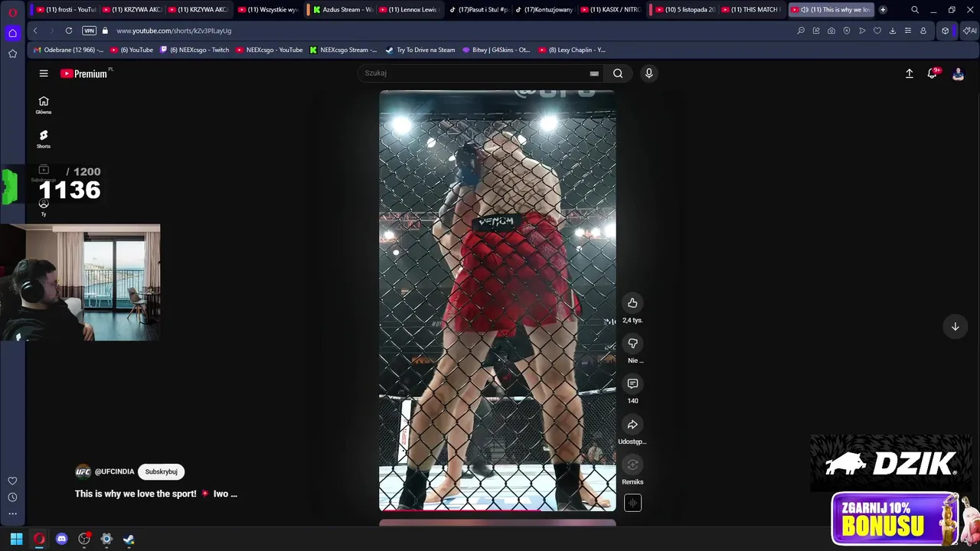The width and height of the screenshot is (980, 551).
Task: Open Opera downloads icon
Action: (x=893, y=31)
